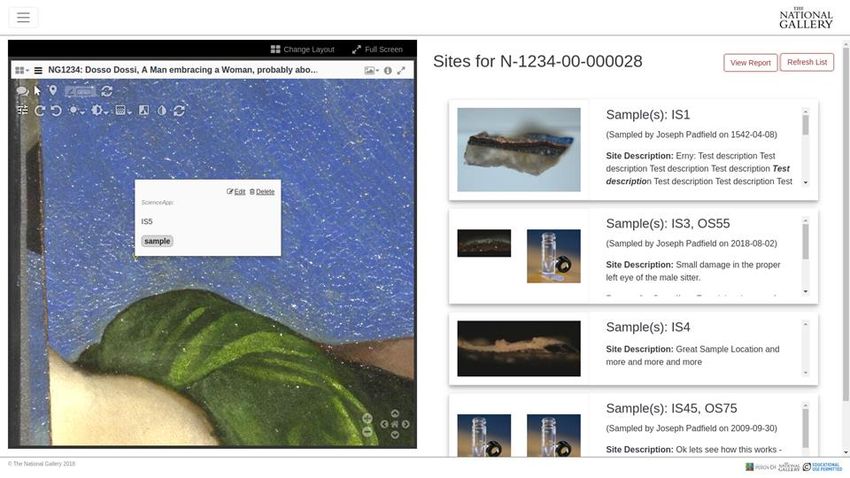
Task: Choose the map pin annotation tool
Action: pos(53,91)
